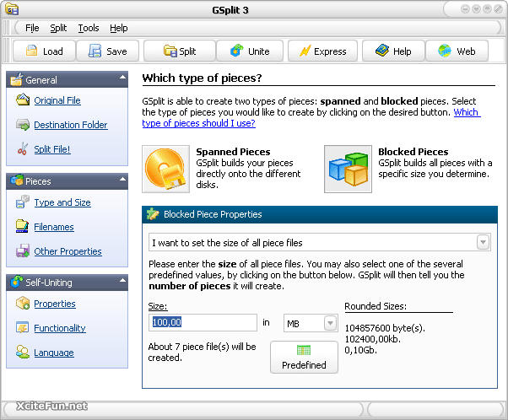
Task: Click the Size input field
Action: pos(203,322)
